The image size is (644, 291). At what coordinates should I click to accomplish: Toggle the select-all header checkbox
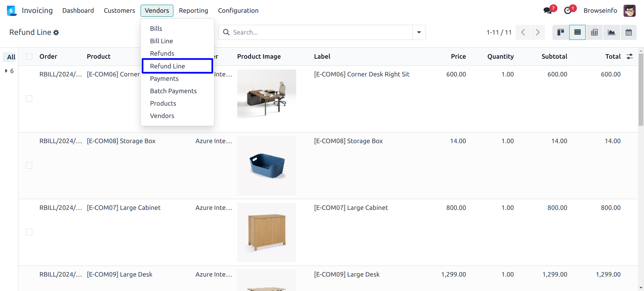click(x=29, y=56)
